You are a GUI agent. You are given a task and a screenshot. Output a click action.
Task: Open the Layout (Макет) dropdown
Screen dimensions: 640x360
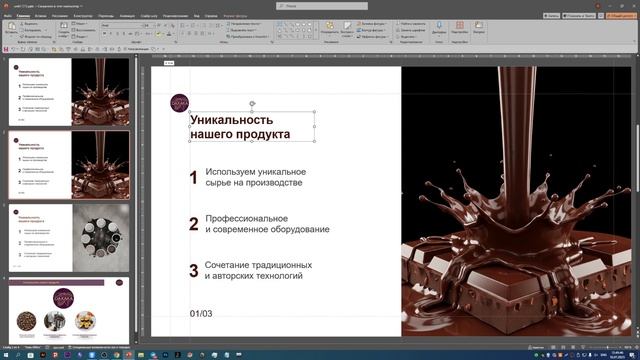[x=80, y=24]
